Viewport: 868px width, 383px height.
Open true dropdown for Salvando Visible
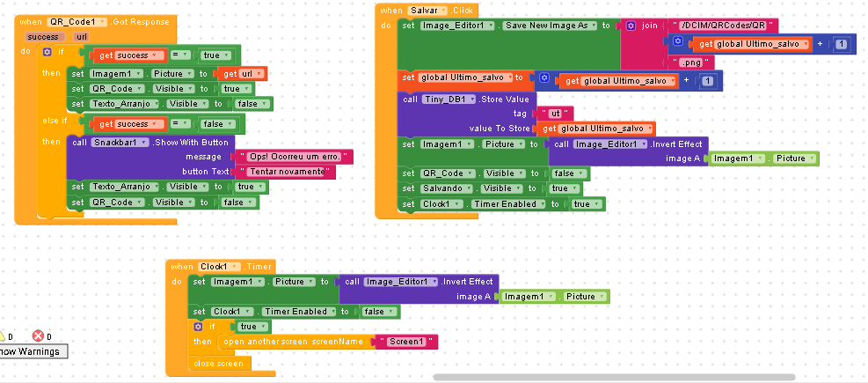pos(564,188)
